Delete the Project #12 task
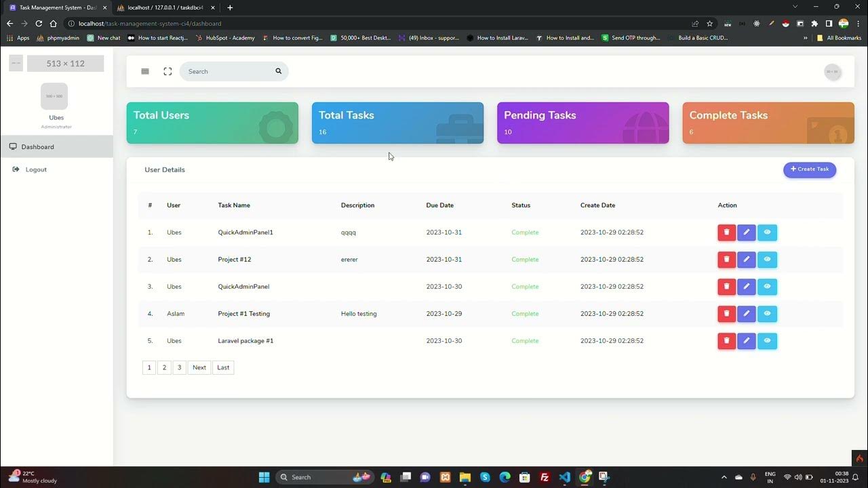This screenshot has width=868, height=488. click(x=726, y=260)
